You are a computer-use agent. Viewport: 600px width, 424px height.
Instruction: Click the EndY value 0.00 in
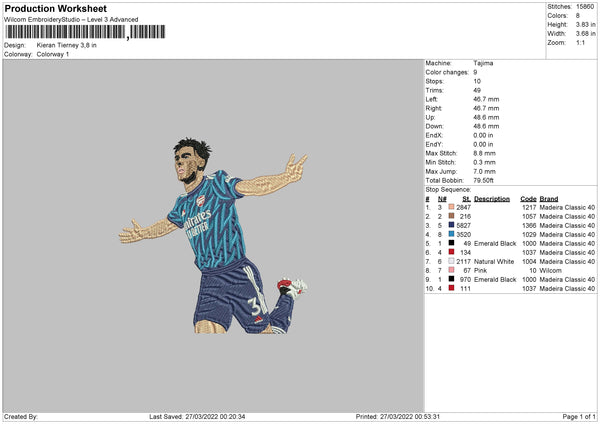pyautogui.click(x=483, y=144)
